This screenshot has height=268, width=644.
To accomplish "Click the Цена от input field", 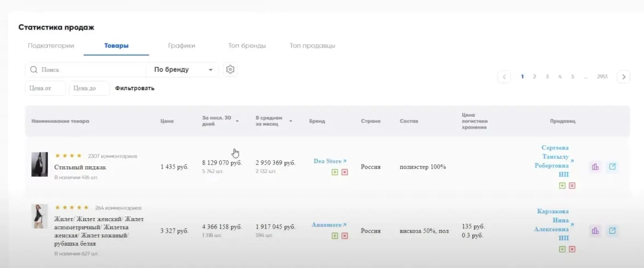I will (45, 88).
